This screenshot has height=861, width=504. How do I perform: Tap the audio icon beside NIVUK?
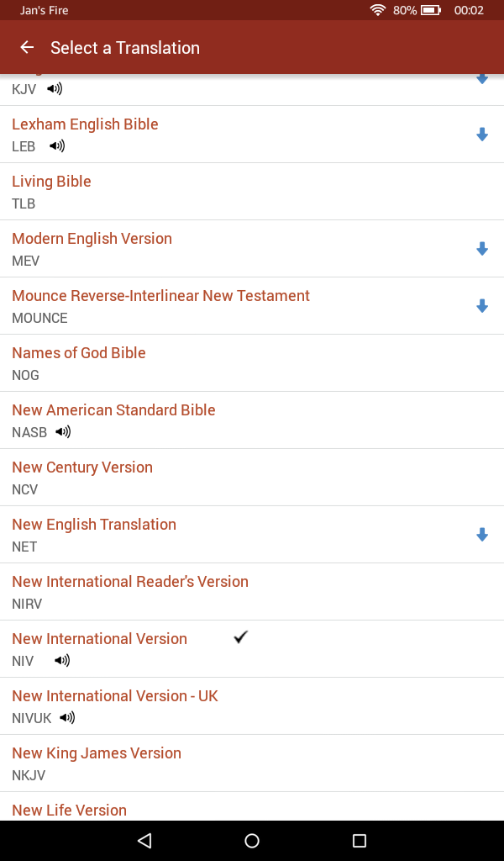click(x=67, y=718)
